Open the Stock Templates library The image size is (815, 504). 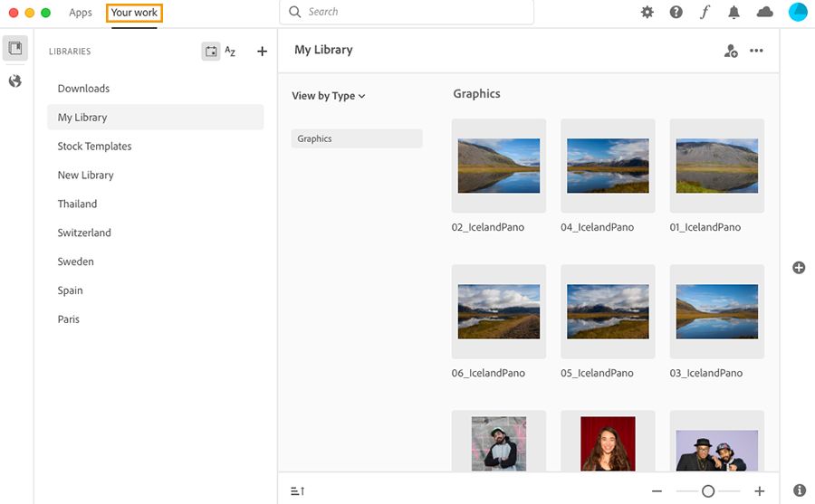94,147
